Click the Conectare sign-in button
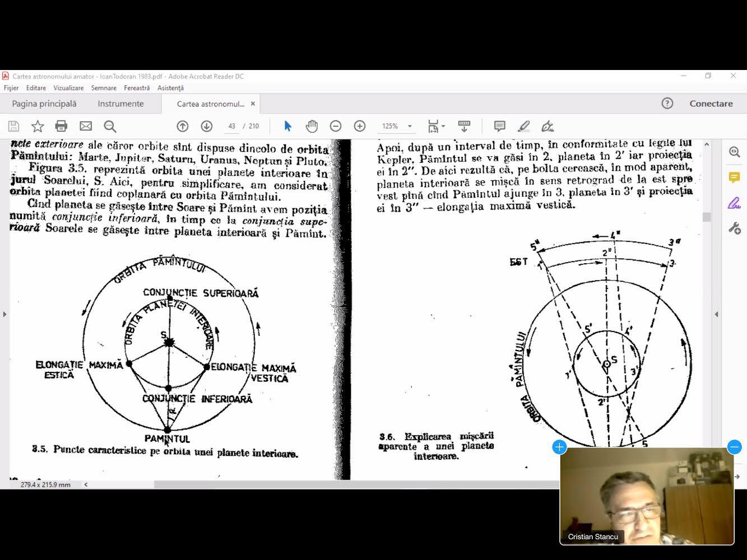The height and width of the screenshot is (560, 747). coord(711,104)
